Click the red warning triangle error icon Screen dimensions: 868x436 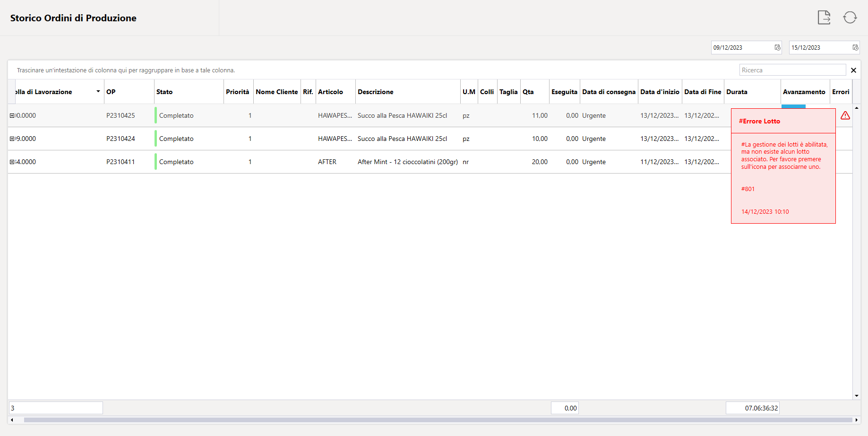coord(845,115)
